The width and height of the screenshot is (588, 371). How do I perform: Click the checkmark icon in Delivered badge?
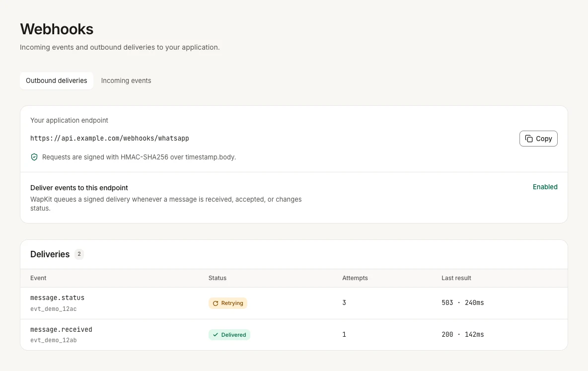tap(216, 335)
